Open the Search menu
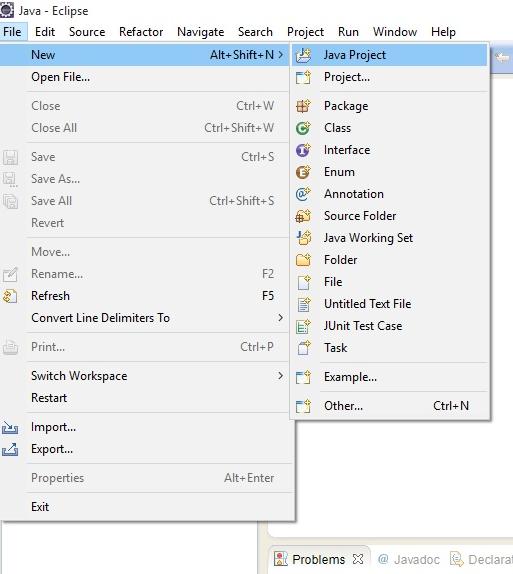The width and height of the screenshot is (513, 574). click(x=255, y=32)
